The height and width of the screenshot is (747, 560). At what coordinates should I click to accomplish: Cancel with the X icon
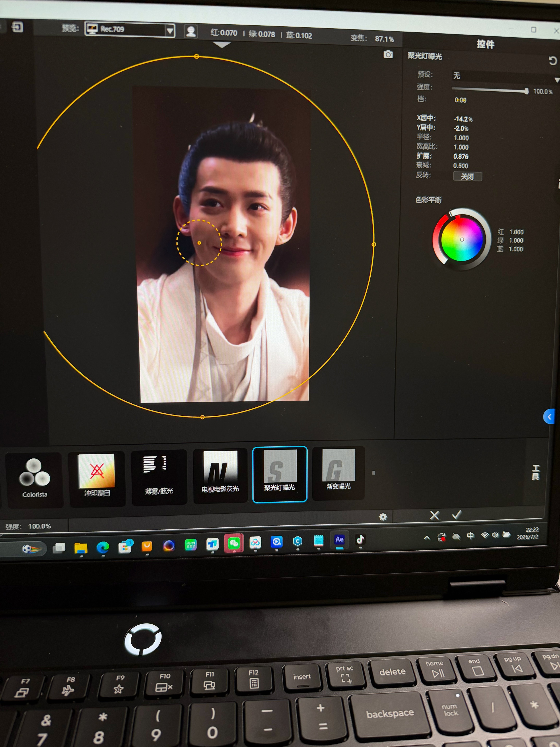click(x=434, y=515)
